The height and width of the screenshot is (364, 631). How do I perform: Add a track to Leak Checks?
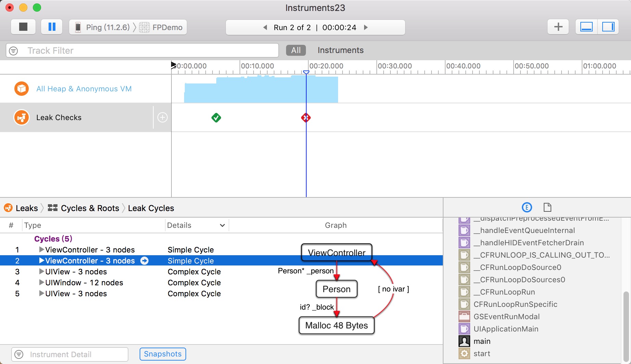coord(162,118)
